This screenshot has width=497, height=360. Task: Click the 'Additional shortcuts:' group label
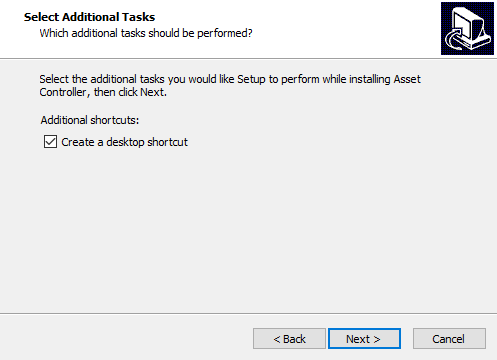click(90, 120)
